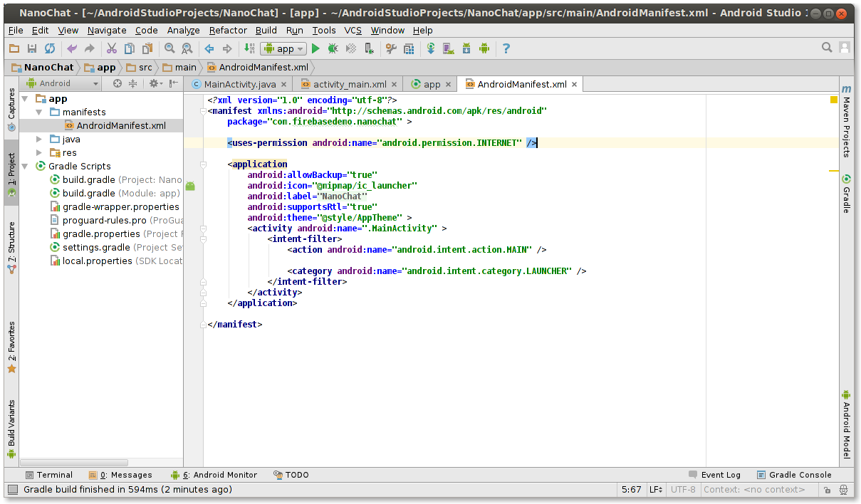Expand the java folder node

[x=39, y=140]
